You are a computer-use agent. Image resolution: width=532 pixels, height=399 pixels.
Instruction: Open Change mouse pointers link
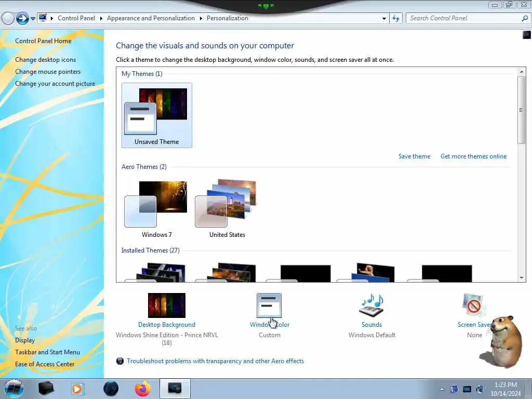click(x=48, y=72)
